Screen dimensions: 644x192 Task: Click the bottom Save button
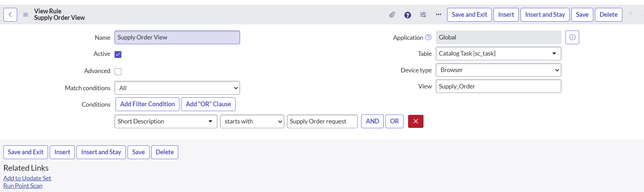[139, 152]
